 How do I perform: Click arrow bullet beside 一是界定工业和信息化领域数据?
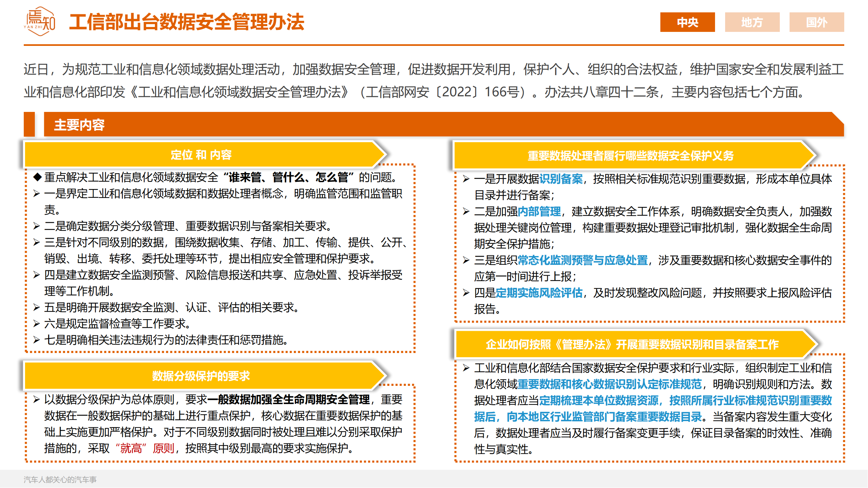pos(37,194)
